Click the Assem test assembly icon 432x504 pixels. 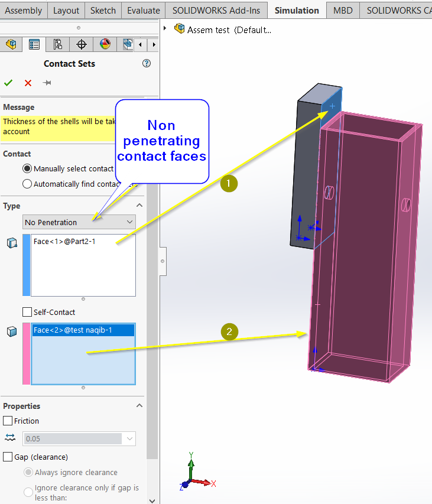[179, 28]
